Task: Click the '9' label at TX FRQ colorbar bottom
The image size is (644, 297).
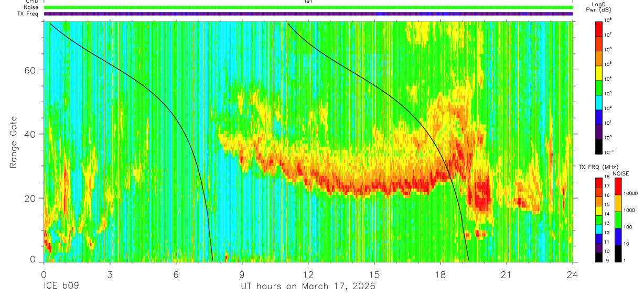Action: [x=607, y=260]
